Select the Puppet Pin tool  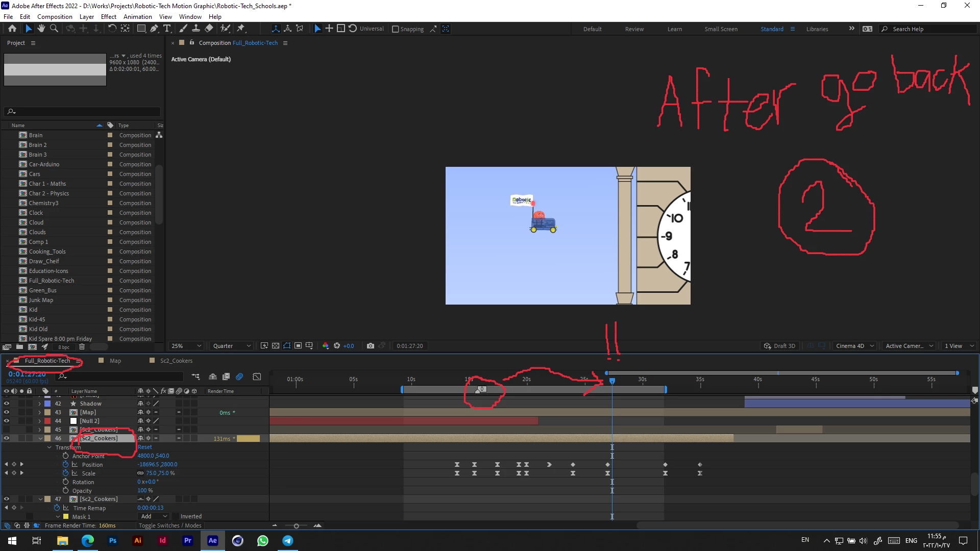(241, 29)
